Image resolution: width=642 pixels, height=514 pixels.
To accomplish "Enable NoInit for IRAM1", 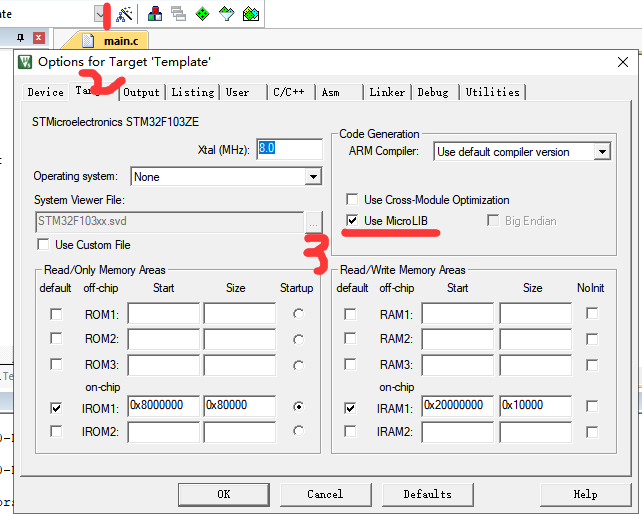I will [592, 406].
